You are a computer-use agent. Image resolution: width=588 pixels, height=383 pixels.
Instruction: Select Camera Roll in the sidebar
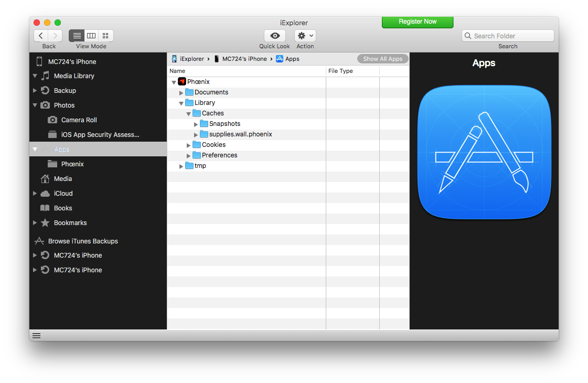(x=79, y=120)
